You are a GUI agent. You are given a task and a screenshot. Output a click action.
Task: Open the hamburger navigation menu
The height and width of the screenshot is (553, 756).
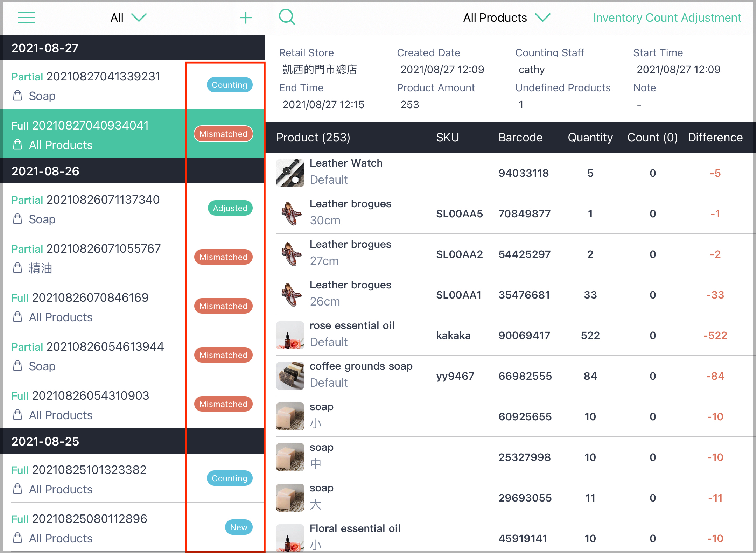[x=26, y=17]
